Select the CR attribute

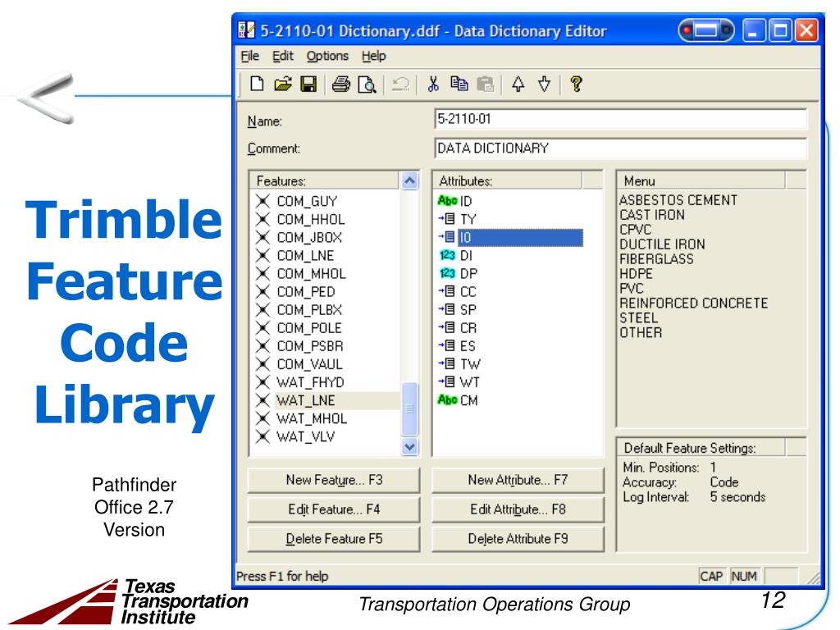pos(468,328)
